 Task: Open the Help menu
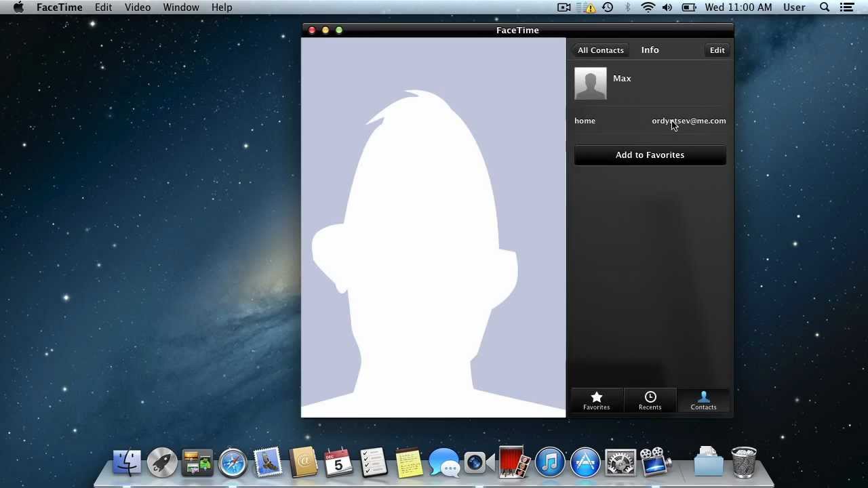click(x=222, y=7)
